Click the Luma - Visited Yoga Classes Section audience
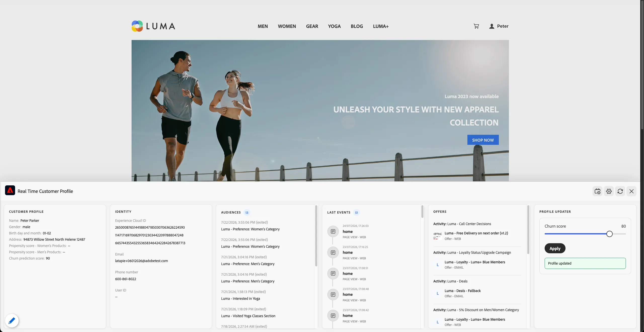 [248, 316]
